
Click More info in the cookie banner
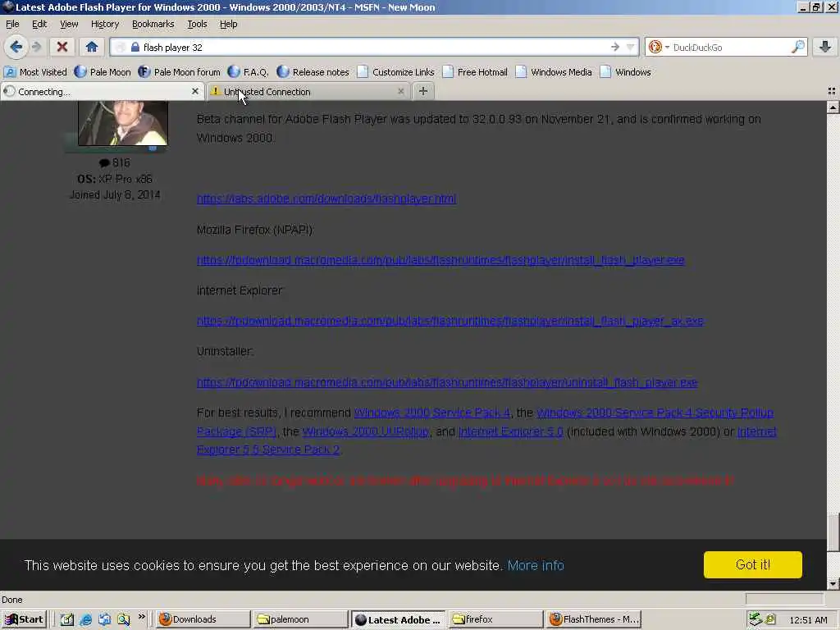(536, 565)
